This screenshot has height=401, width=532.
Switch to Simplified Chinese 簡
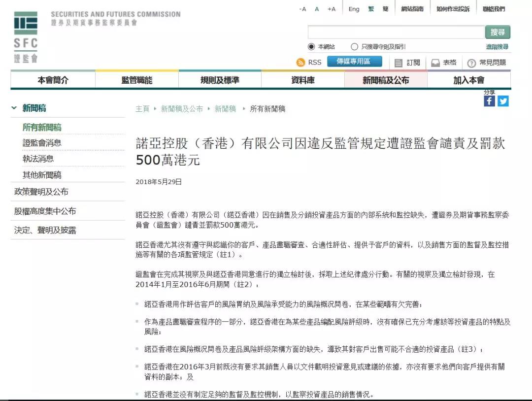tap(385, 9)
